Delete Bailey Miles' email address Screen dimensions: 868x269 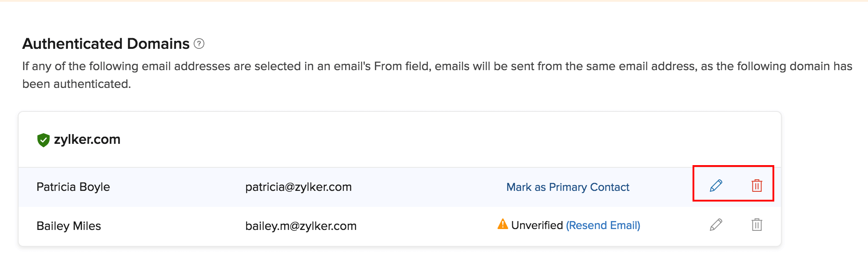[757, 225]
